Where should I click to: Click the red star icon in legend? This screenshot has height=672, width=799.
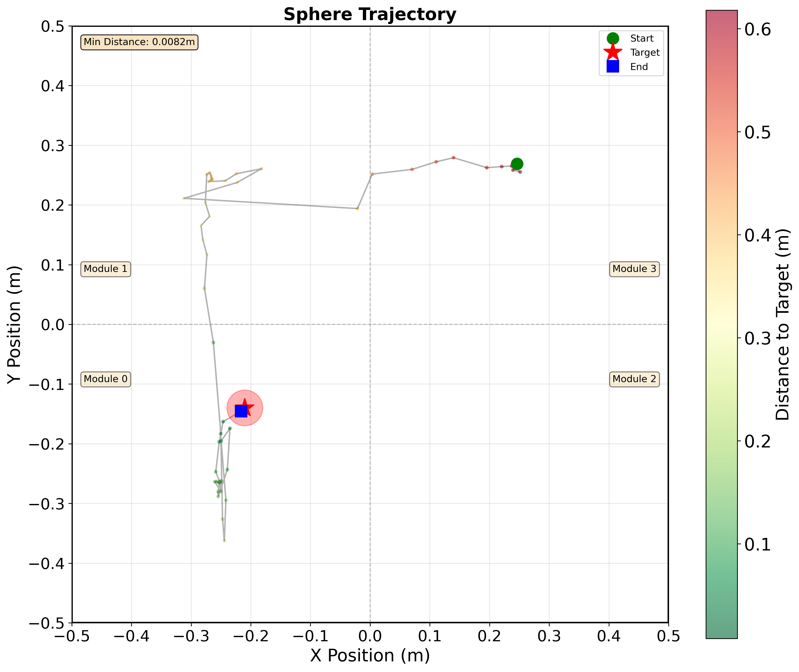pos(612,52)
